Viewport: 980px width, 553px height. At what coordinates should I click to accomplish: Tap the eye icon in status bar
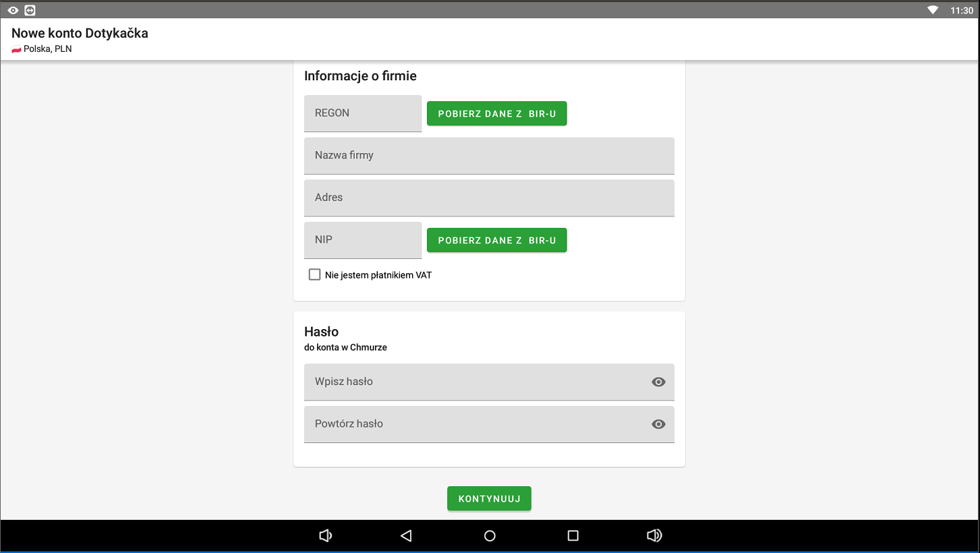(x=13, y=10)
